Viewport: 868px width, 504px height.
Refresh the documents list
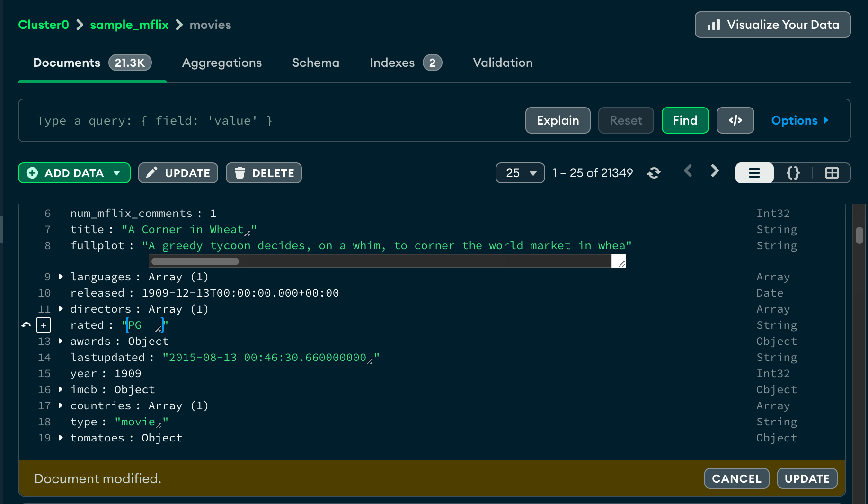click(x=654, y=173)
